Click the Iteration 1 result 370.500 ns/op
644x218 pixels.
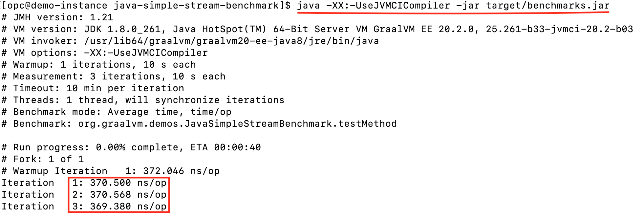pyautogui.click(x=119, y=183)
